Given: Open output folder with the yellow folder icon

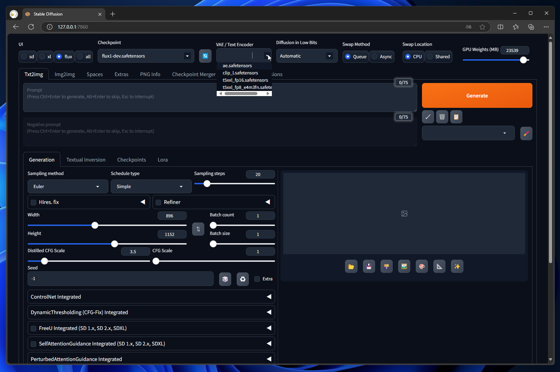Looking at the screenshot, I should pos(351,266).
